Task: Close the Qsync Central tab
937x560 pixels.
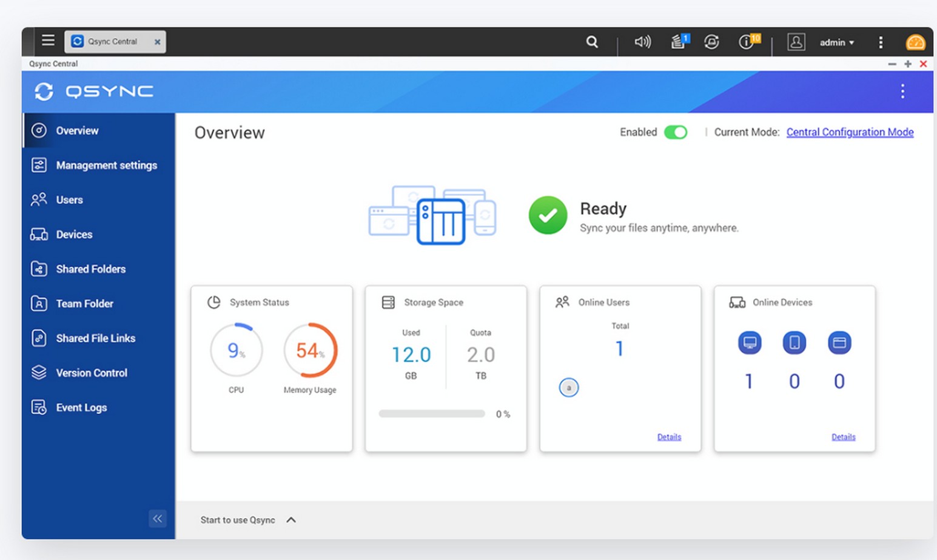Action: point(157,42)
